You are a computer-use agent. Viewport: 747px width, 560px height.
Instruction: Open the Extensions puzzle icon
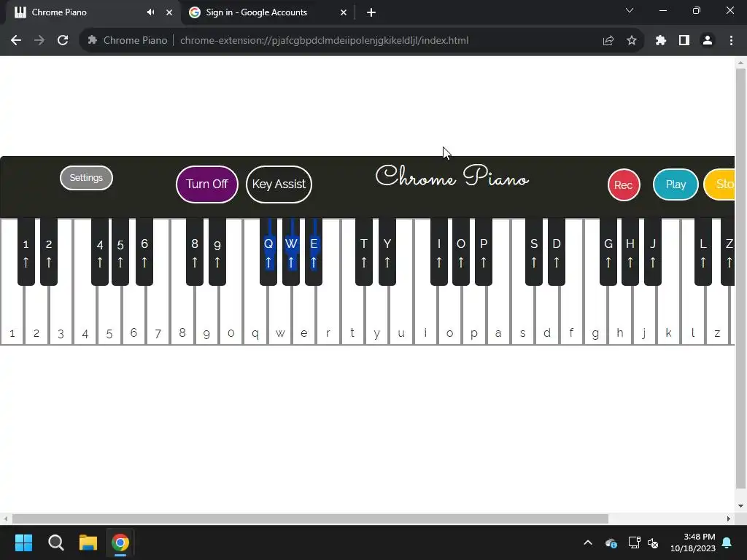(661, 41)
